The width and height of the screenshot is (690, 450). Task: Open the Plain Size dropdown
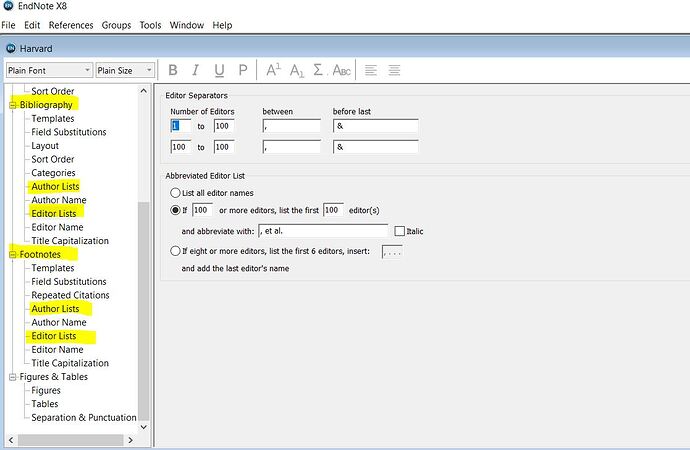[x=125, y=70]
